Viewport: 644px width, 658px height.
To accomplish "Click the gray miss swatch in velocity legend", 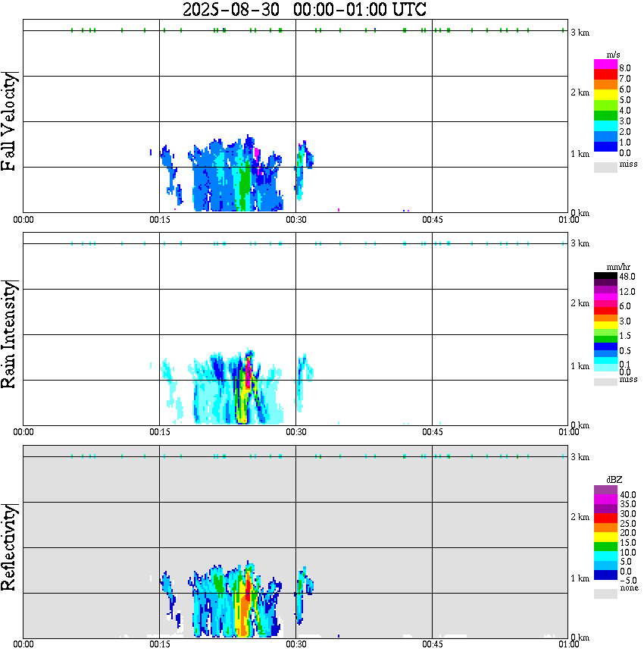I will point(605,168).
